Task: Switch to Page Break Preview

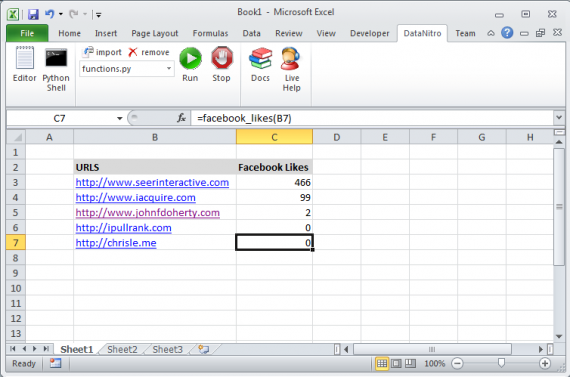Action: pyautogui.click(x=410, y=363)
